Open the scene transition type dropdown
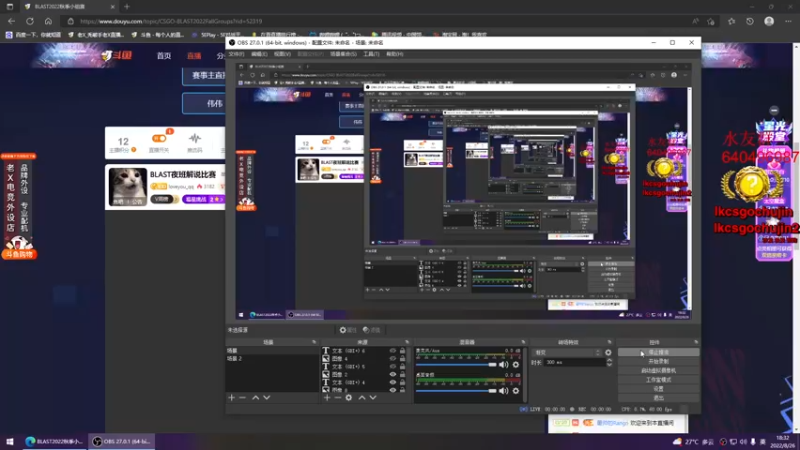 pyautogui.click(x=567, y=353)
